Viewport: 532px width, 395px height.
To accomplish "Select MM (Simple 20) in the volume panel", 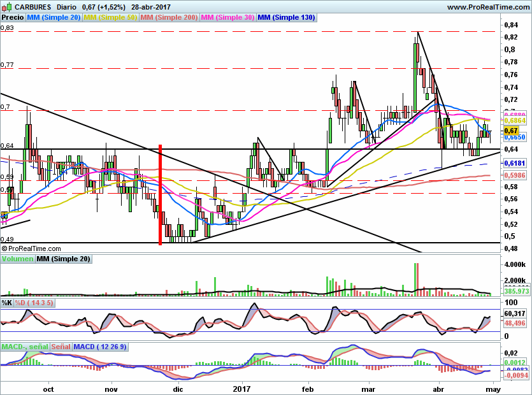I will [x=64, y=259].
